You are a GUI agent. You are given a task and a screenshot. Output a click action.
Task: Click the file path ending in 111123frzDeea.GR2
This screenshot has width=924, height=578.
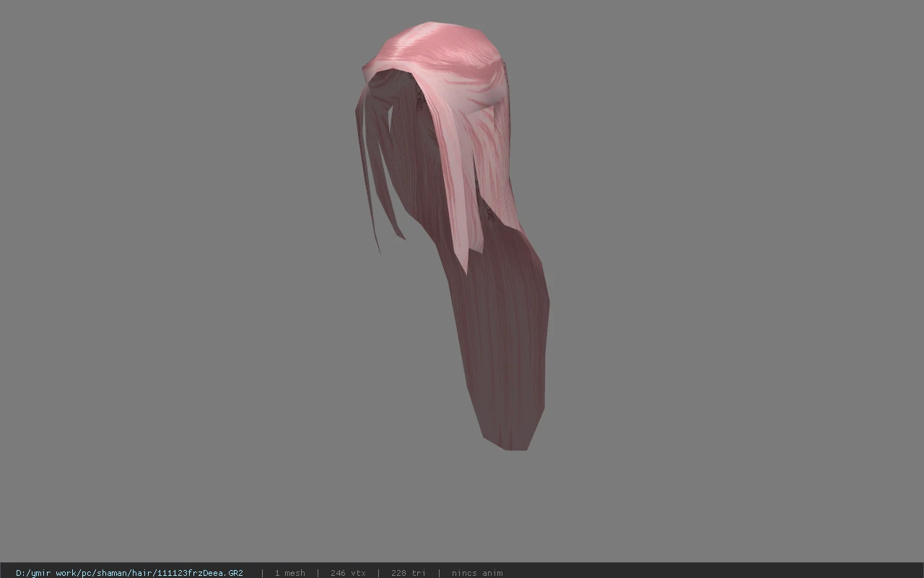[x=129, y=573]
